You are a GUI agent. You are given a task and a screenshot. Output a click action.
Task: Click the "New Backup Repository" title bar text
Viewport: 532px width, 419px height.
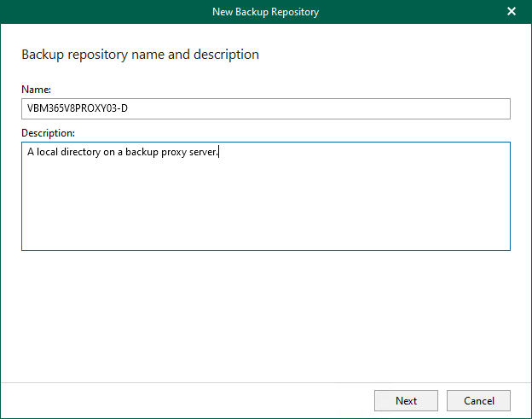pos(265,12)
